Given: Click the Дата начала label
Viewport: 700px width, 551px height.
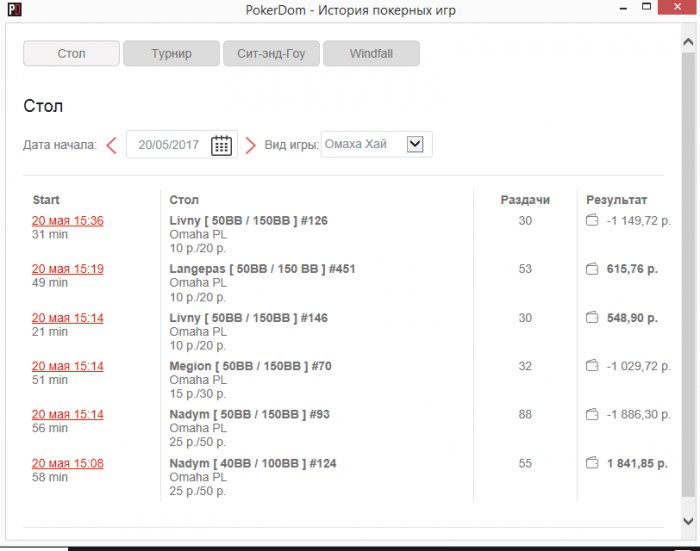Looking at the screenshot, I should pos(60,145).
